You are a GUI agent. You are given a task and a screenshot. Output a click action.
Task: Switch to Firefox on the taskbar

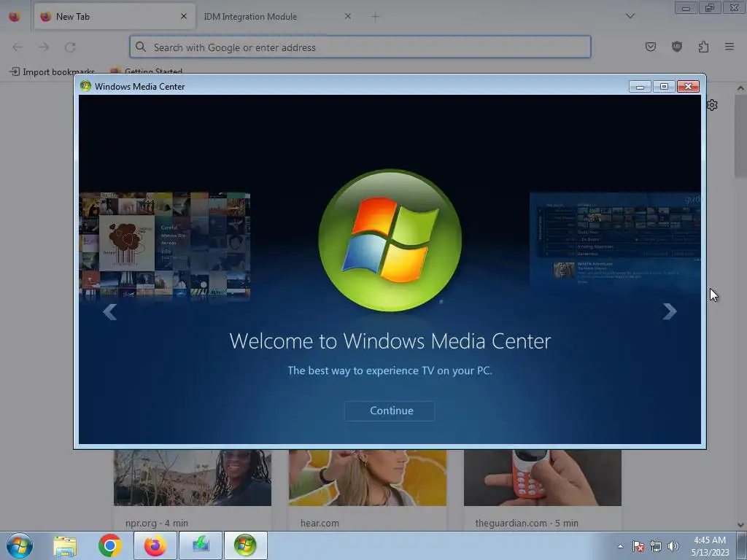point(155,545)
